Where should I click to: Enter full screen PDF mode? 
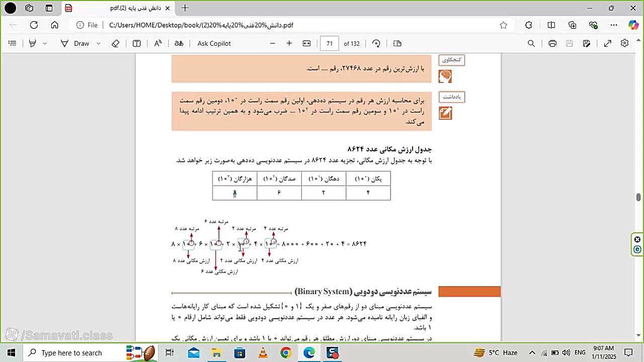click(608, 43)
